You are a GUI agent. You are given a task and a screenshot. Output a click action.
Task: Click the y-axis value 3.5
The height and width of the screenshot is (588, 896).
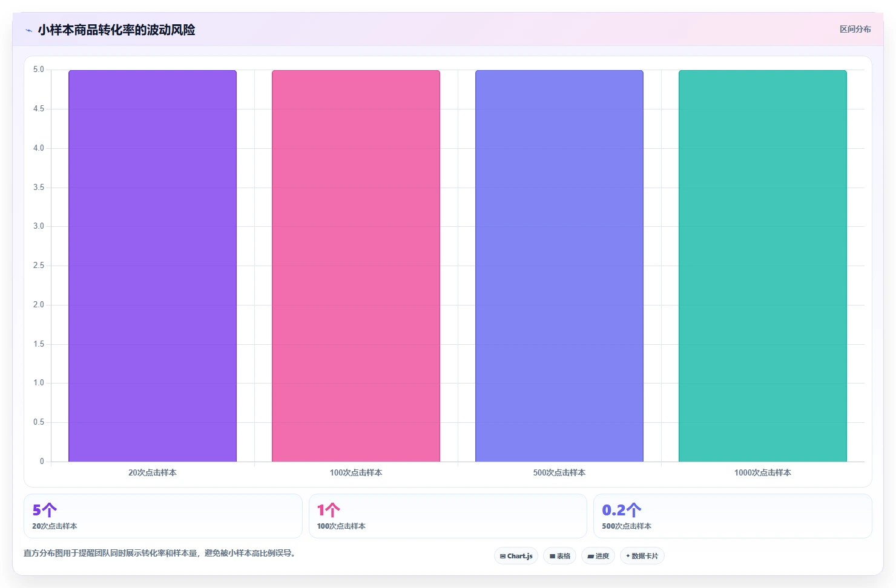[39, 187]
